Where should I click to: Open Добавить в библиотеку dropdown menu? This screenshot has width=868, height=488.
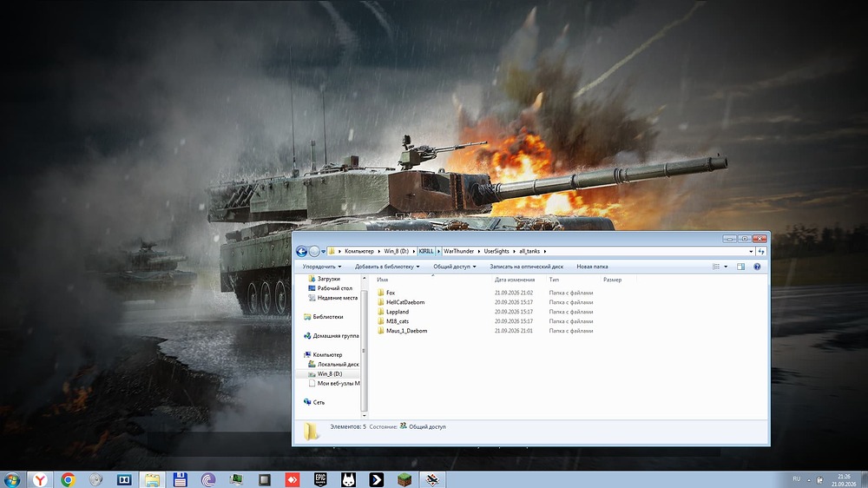[387, 267]
